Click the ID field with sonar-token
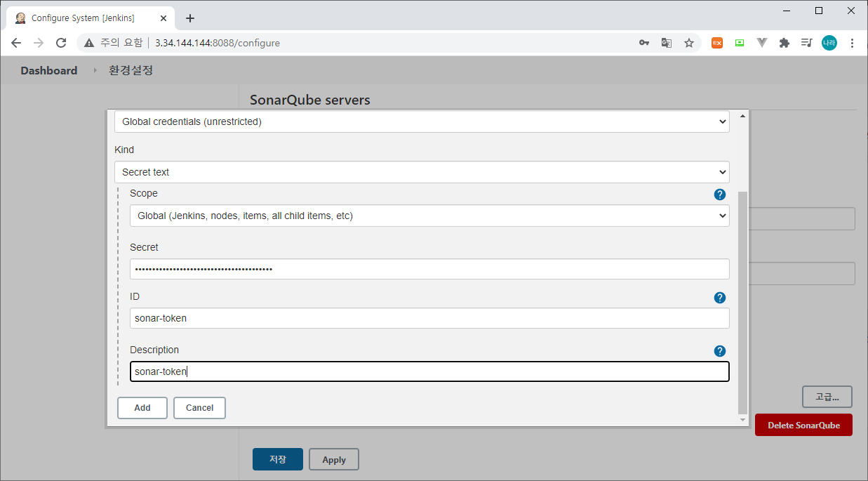The image size is (868, 481). tap(429, 318)
